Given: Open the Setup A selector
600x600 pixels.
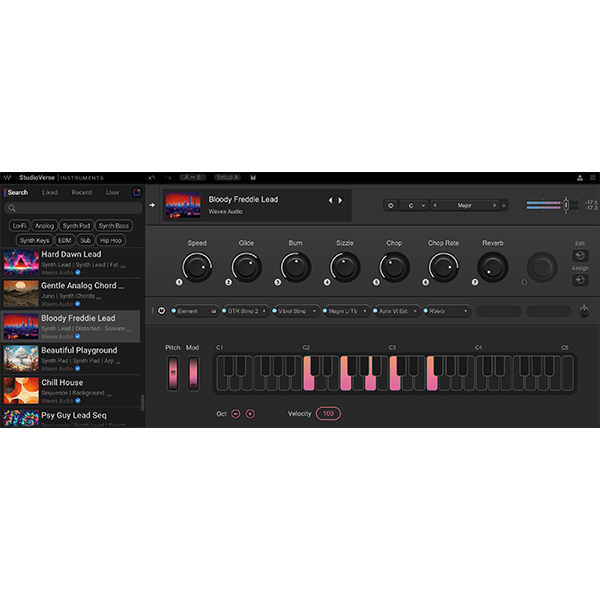Looking at the screenshot, I should pyautogui.click(x=227, y=177).
